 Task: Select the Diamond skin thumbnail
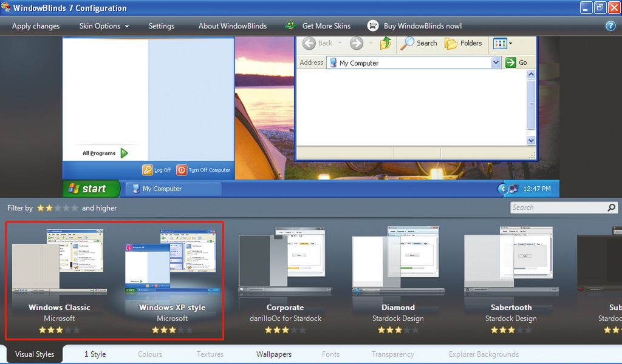pyautogui.click(x=398, y=261)
